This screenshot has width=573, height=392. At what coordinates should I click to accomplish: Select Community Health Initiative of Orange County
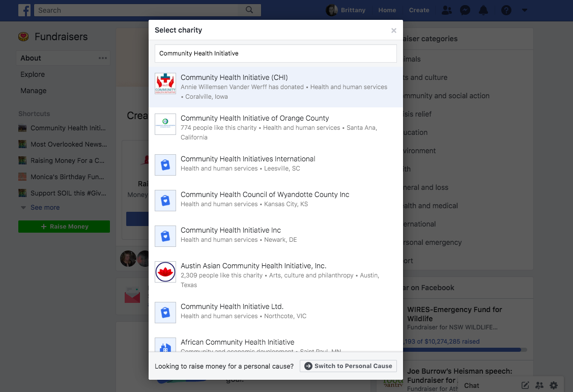pyautogui.click(x=275, y=128)
